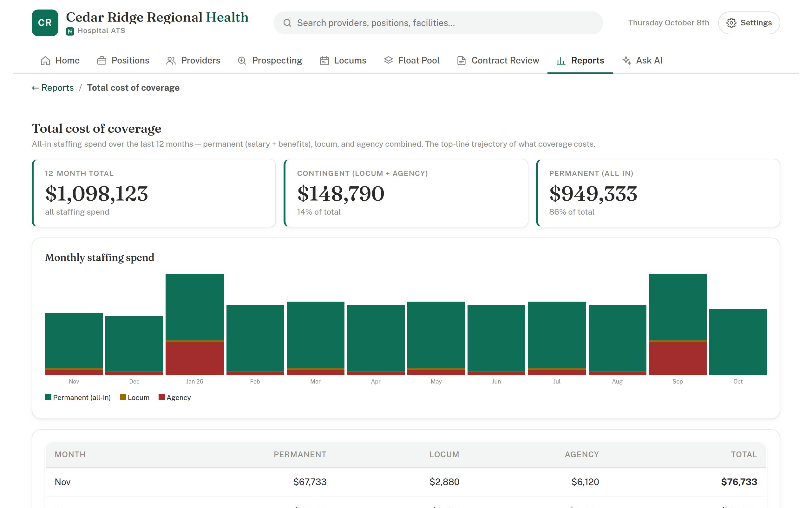Click the Cedar Ridge Regional Health title
The image size is (812, 508).
point(157,17)
